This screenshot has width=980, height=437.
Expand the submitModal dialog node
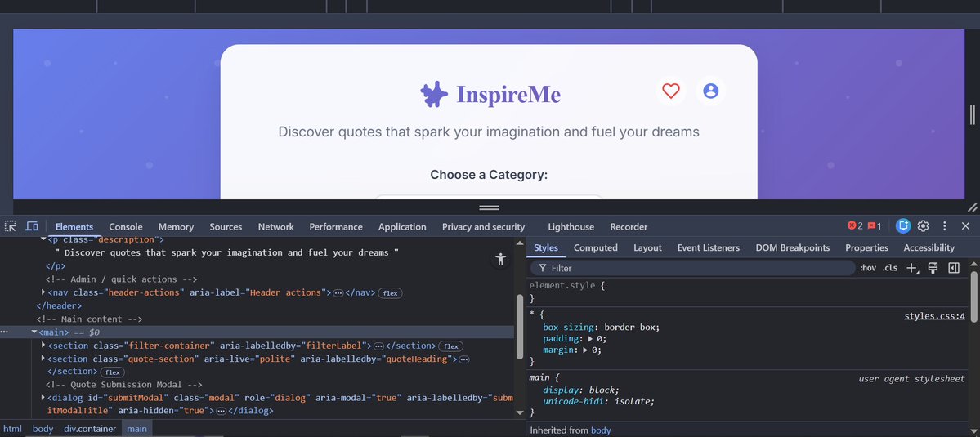(x=43, y=398)
